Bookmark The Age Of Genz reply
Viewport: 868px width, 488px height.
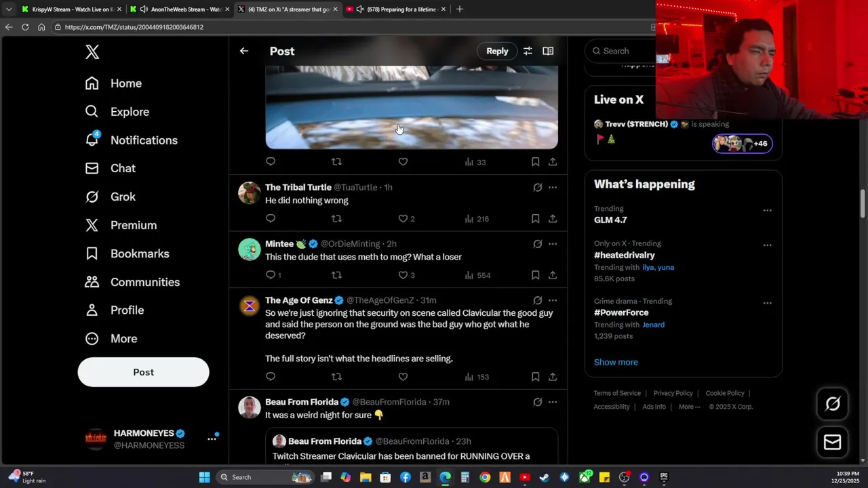tap(535, 377)
